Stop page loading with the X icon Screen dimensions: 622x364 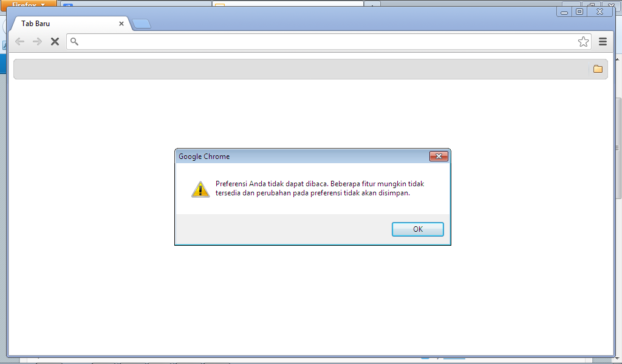(x=55, y=42)
